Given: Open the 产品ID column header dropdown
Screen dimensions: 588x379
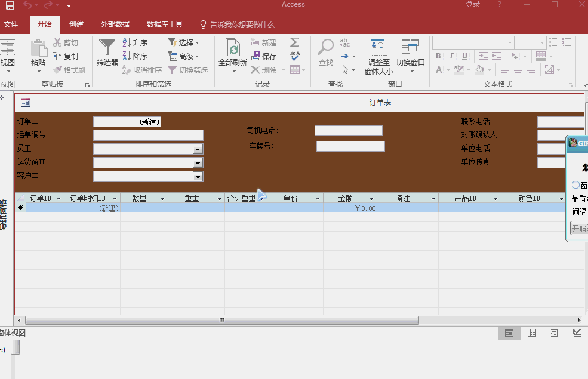Looking at the screenshot, I should [495, 199].
